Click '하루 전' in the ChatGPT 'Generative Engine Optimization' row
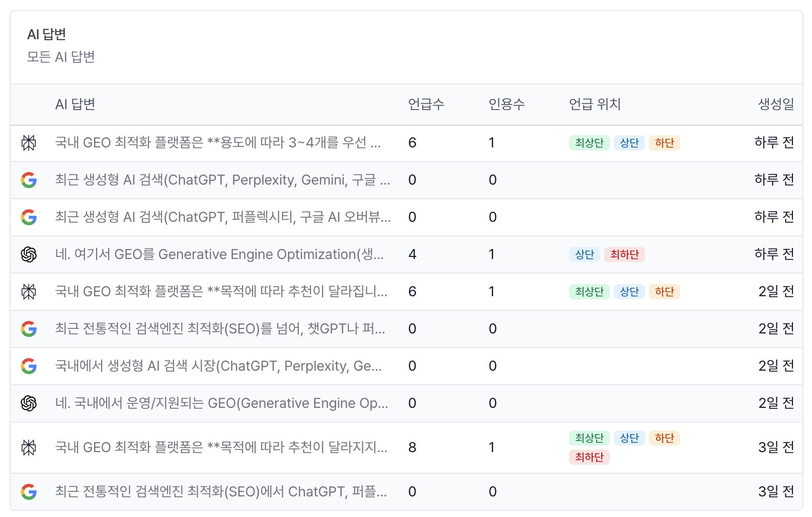812x517 pixels. tap(774, 254)
